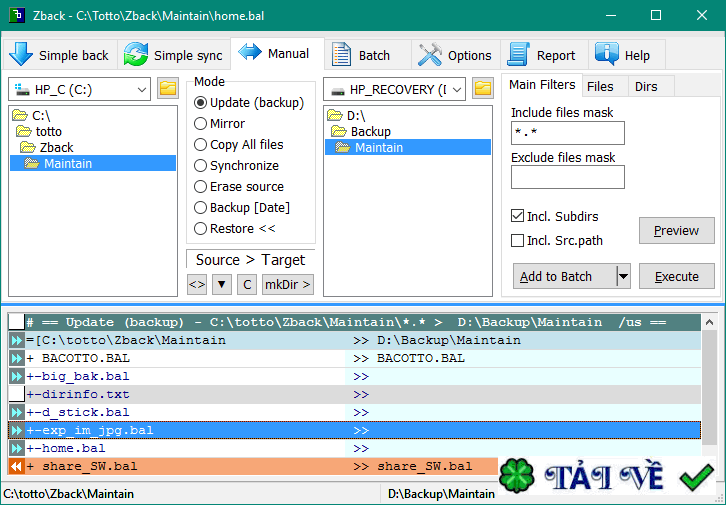Uncheck the Incl. Subdirs checkbox
The image size is (726, 505).
[517, 216]
